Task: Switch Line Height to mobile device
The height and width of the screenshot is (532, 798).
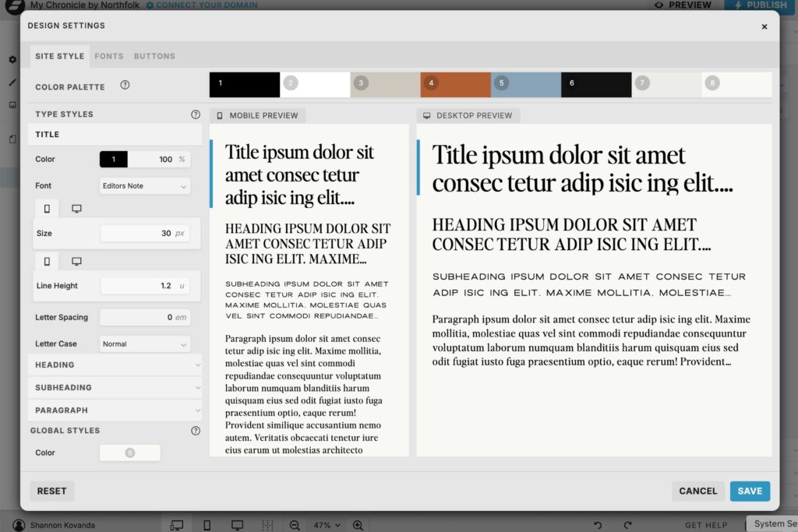Action: 47,261
